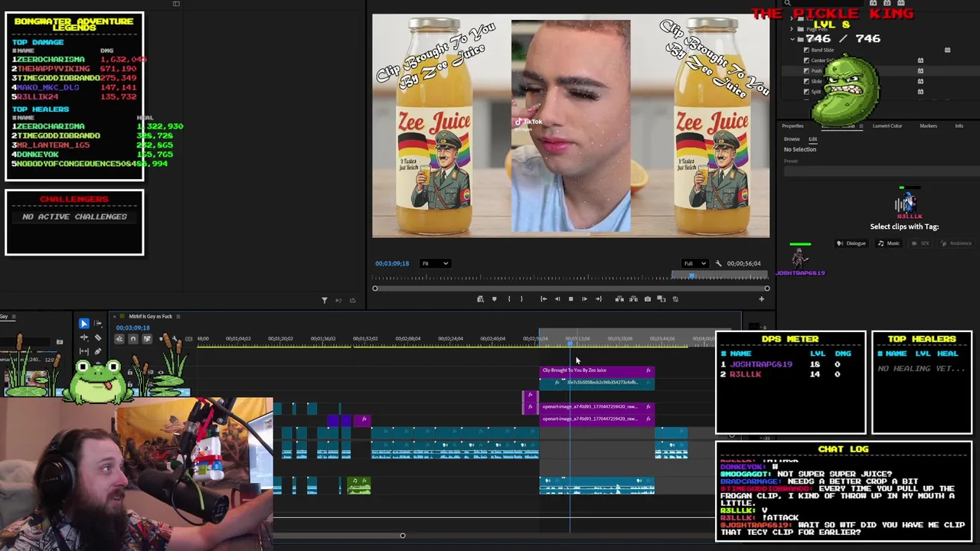Click the Mark In bracket button
This screenshot has height=551, width=980.
[x=508, y=299]
